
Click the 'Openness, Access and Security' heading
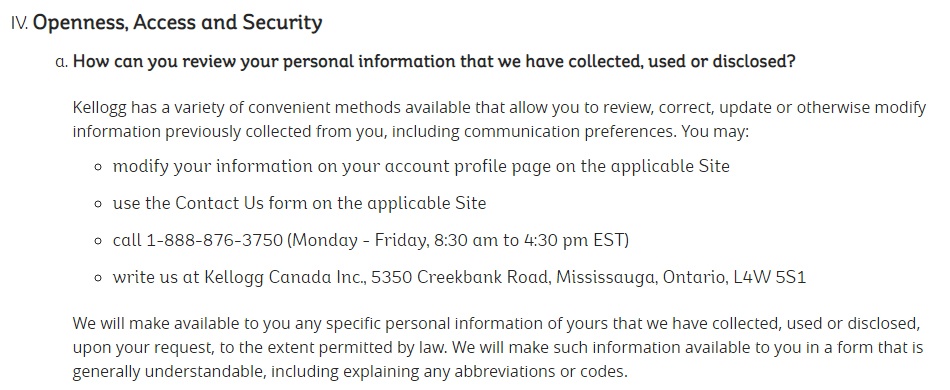click(178, 22)
